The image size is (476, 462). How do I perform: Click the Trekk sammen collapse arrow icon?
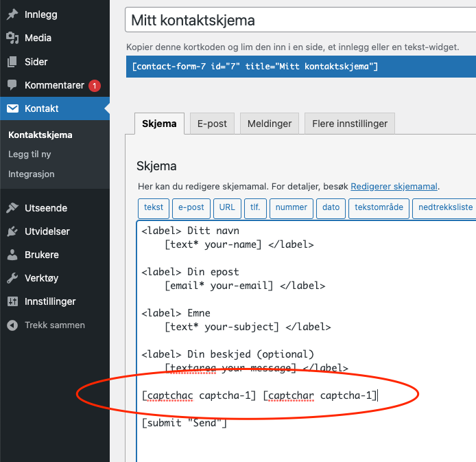(12, 325)
